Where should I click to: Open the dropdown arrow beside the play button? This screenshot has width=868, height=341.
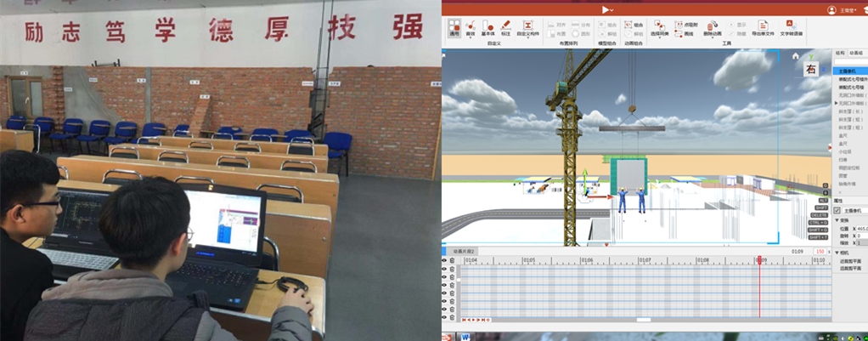(612, 10)
